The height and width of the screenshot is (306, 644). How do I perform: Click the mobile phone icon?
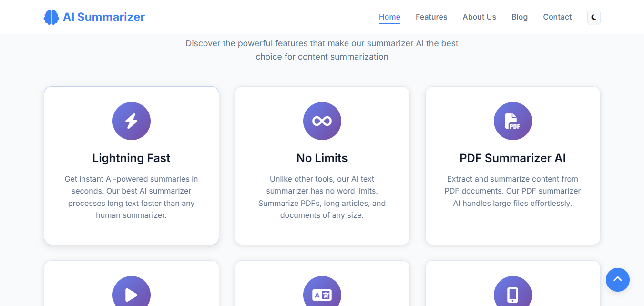(x=513, y=295)
